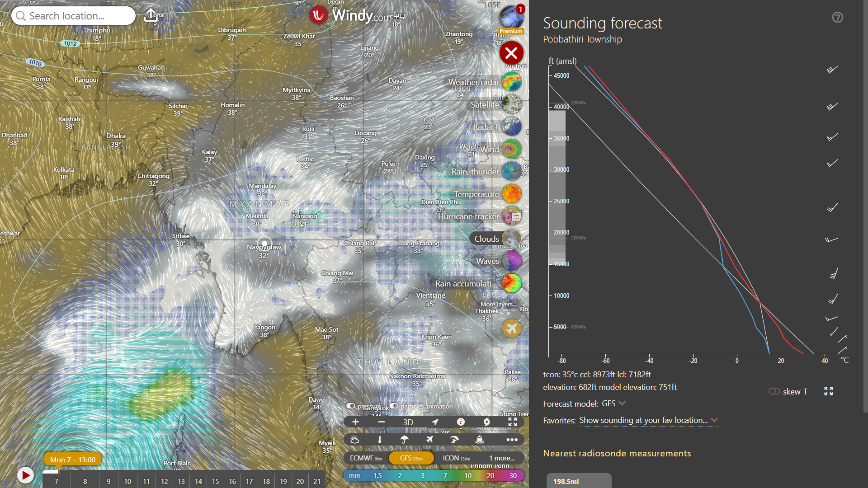Enable the skew-T toggle
Screen dimensions: 868x488
[x=774, y=391]
